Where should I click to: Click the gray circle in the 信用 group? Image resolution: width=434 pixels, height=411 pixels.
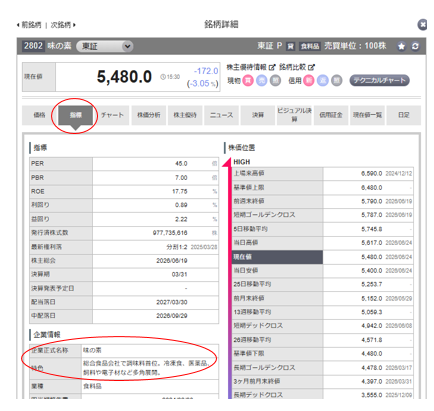pyautogui.click(x=337, y=80)
